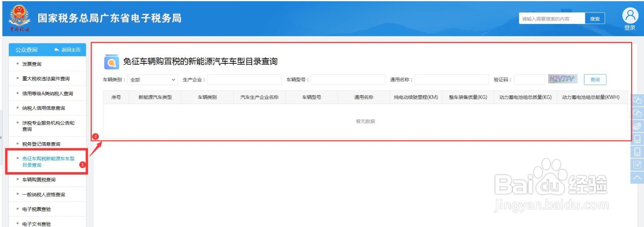644x227 pixels.
Task: Click the WeChat icon at top of floating sidebar
Action: tap(637, 100)
